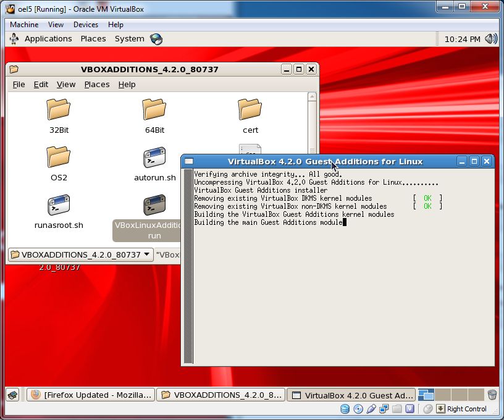Screen dimensions: 504x420
Task: Open the Places menu in the file browser window
Action: click(97, 85)
